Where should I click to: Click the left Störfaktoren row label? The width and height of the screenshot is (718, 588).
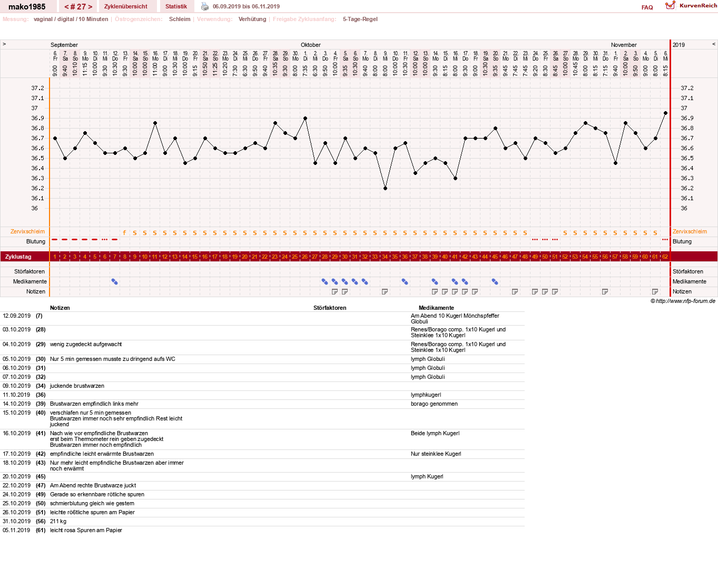[x=29, y=271]
